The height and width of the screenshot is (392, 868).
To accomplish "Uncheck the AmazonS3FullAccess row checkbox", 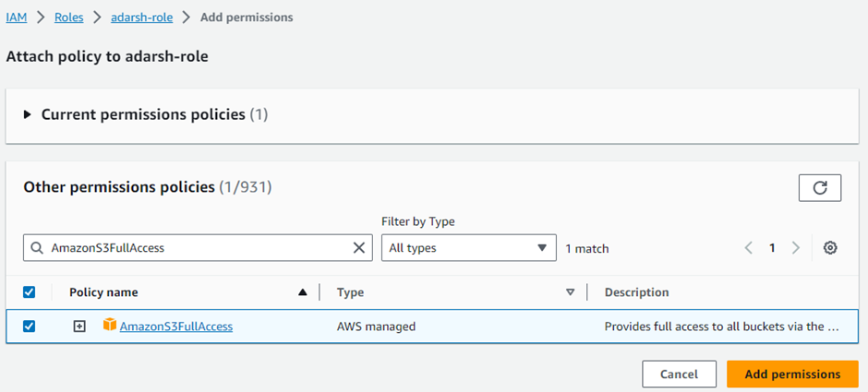I will coord(29,327).
